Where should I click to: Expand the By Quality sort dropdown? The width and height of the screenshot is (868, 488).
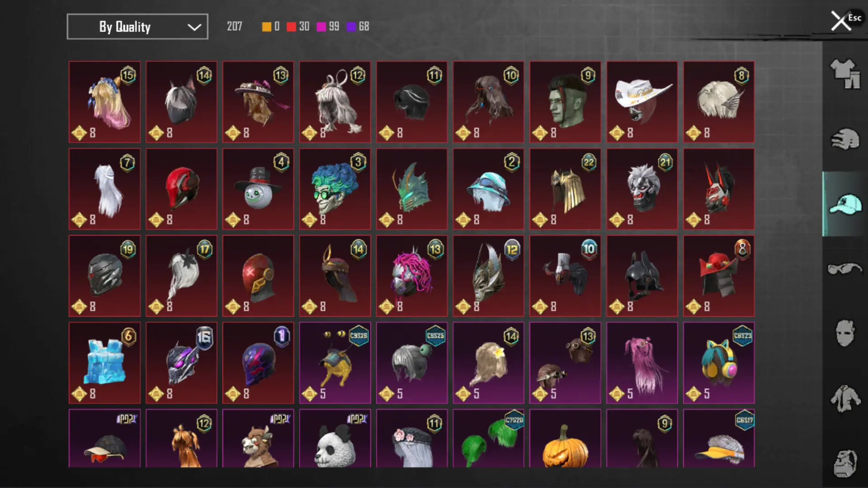click(137, 27)
